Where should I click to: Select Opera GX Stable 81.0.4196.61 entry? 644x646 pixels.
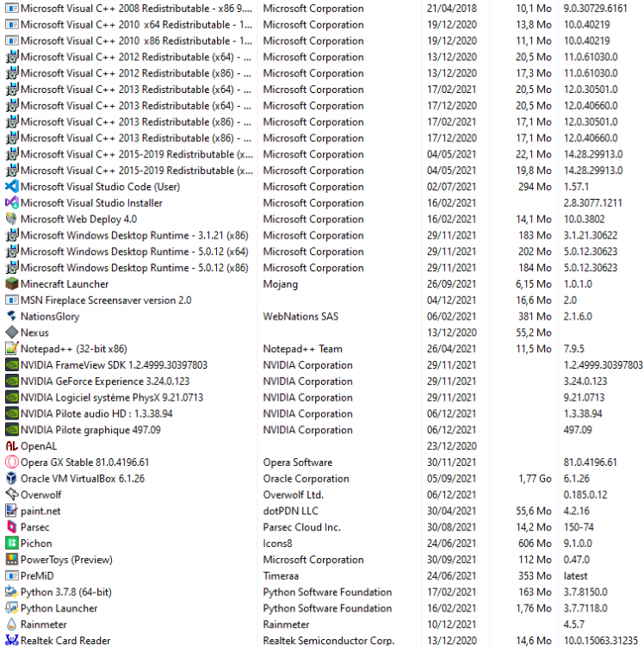[322, 463]
